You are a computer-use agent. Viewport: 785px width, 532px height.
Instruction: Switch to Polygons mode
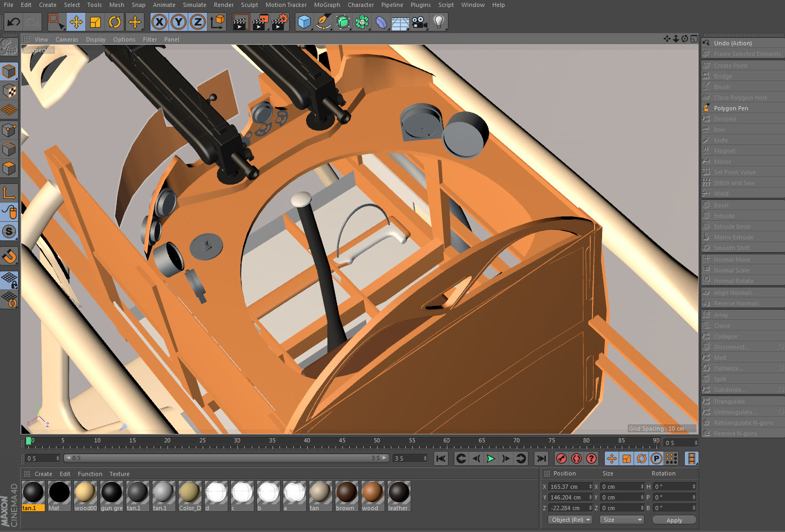9,169
